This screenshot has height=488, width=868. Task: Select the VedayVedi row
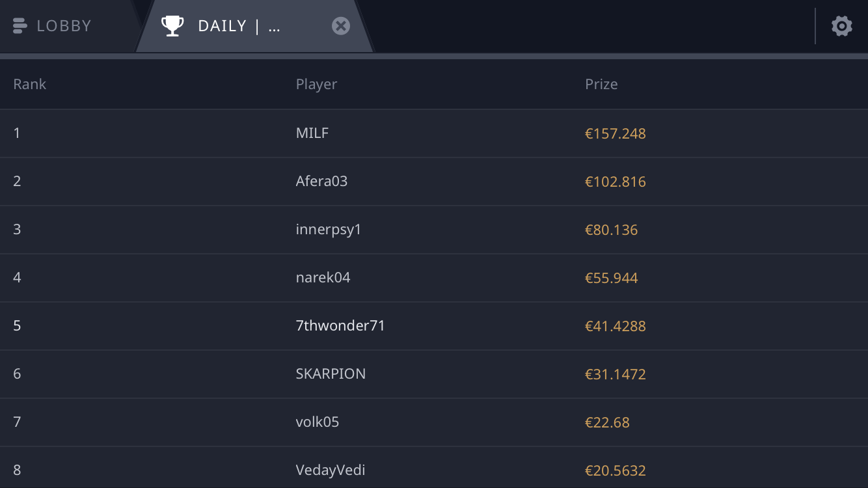point(434,468)
